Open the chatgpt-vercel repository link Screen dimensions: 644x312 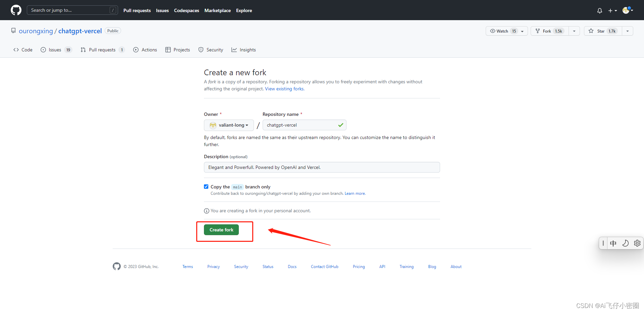[x=80, y=31]
